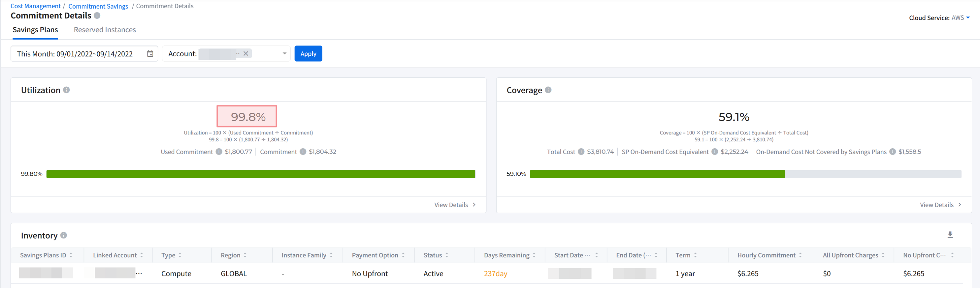980x288 pixels.
Task: Switch to the Reserved Instances tab
Action: point(105,30)
